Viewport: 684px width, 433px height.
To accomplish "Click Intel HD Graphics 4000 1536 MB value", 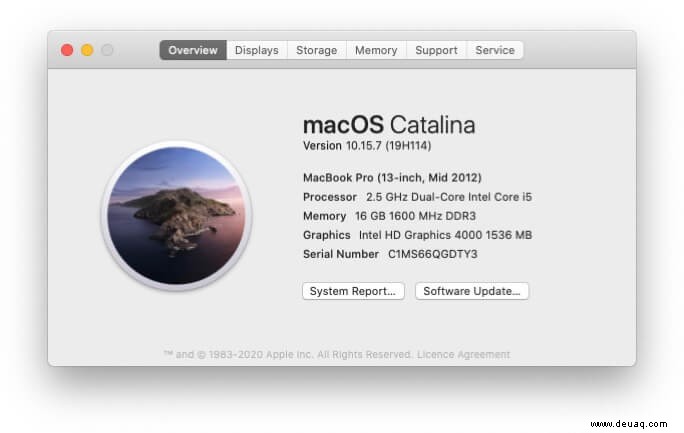I will click(445, 235).
